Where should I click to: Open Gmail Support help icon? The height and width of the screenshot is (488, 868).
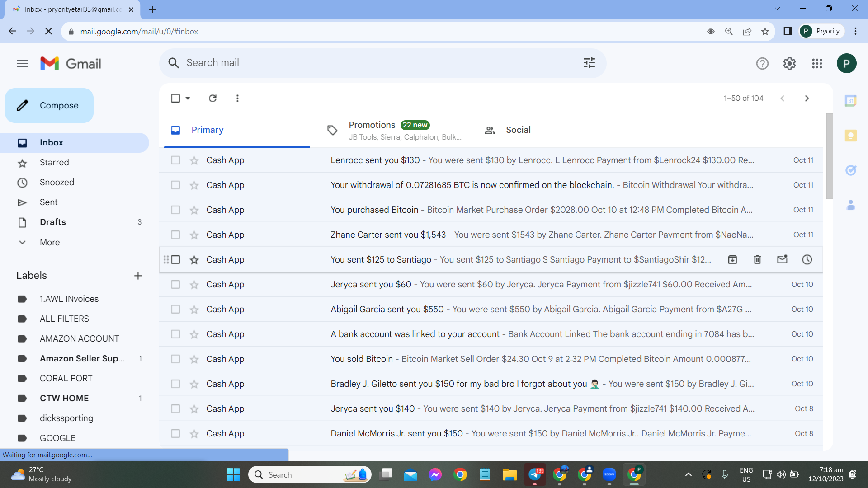762,64
